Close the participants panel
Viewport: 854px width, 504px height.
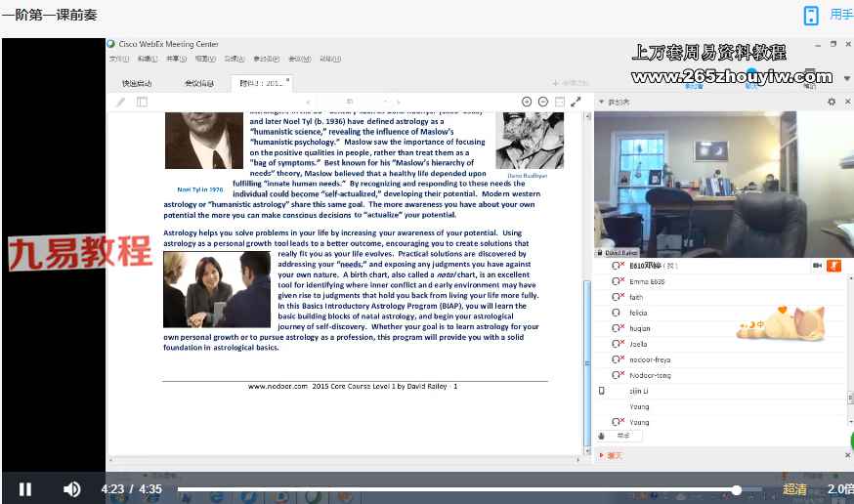tap(847, 102)
